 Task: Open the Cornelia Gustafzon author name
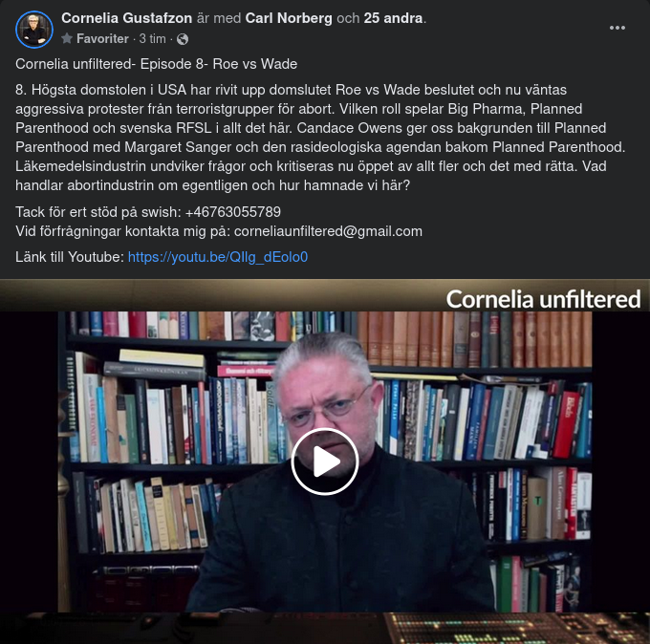[x=127, y=18]
